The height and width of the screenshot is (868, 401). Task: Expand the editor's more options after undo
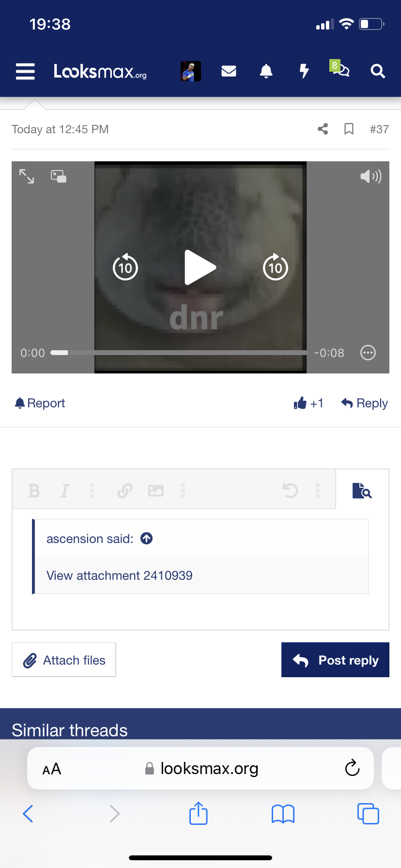click(318, 491)
